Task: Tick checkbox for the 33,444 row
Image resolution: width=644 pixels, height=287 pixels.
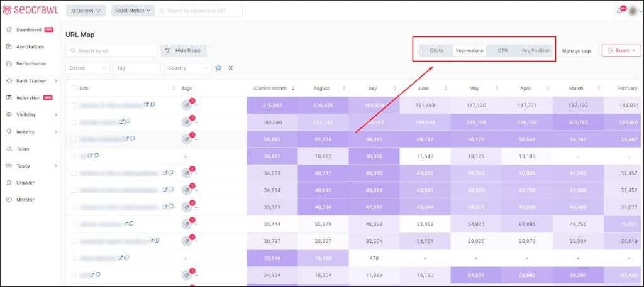Action: coord(74,224)
